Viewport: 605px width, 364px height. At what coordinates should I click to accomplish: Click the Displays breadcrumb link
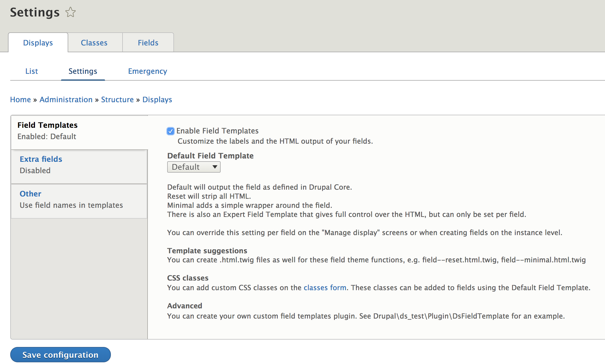click(157, 100)
